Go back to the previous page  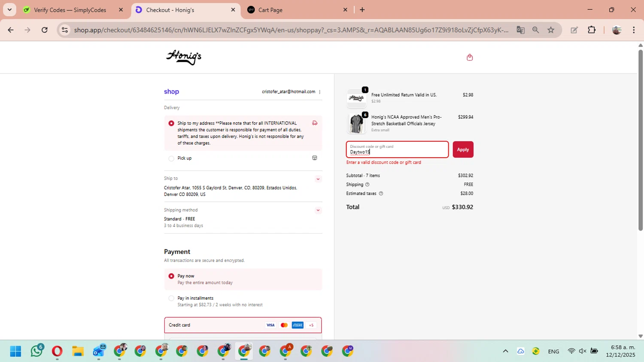(11, 30)
